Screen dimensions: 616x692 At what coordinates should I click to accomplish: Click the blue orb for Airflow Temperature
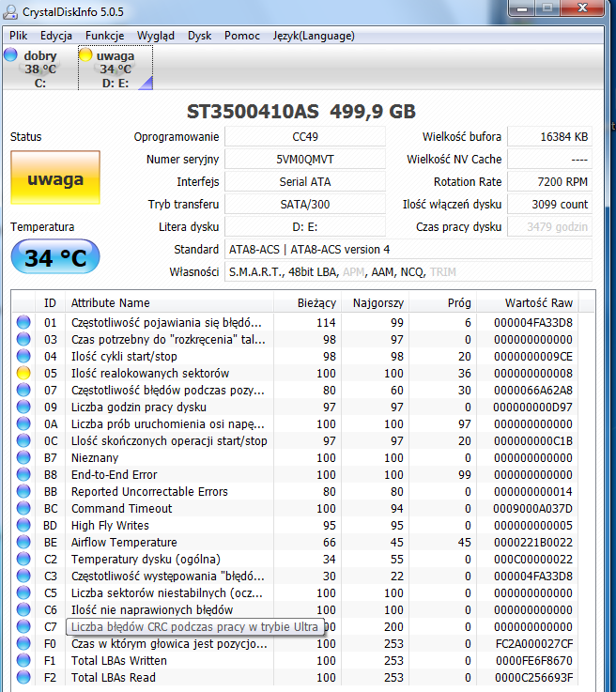pos(23,542)
